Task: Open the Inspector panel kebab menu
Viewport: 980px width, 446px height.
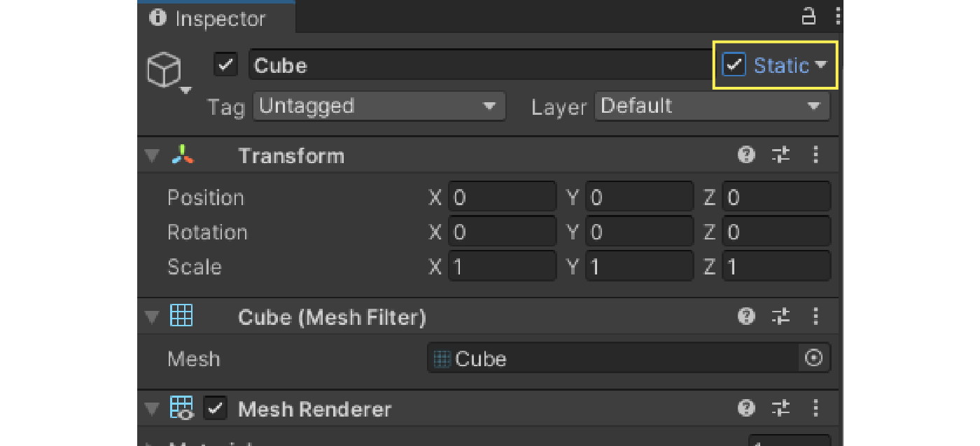Action: pyautogui.click(x=838, y=16)
